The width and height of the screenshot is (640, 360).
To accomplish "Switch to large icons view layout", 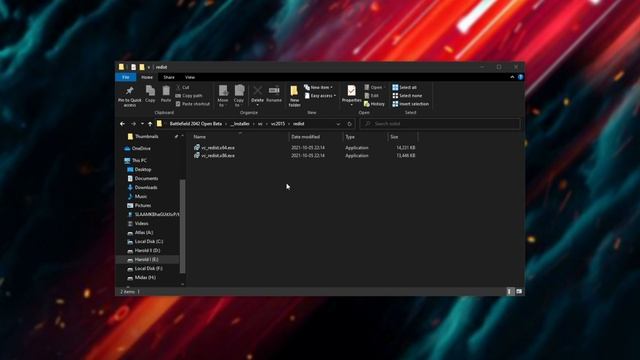I will tap(519, 291).
